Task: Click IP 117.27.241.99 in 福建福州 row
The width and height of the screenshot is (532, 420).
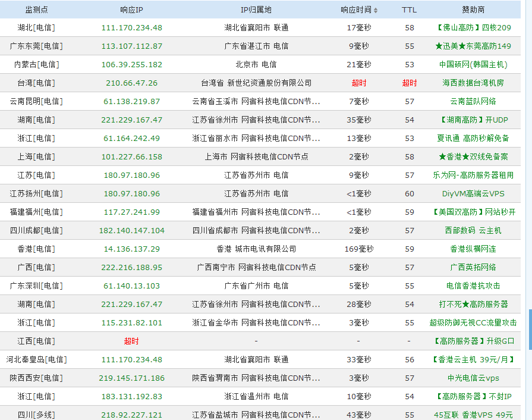Action: click(131, 212)
